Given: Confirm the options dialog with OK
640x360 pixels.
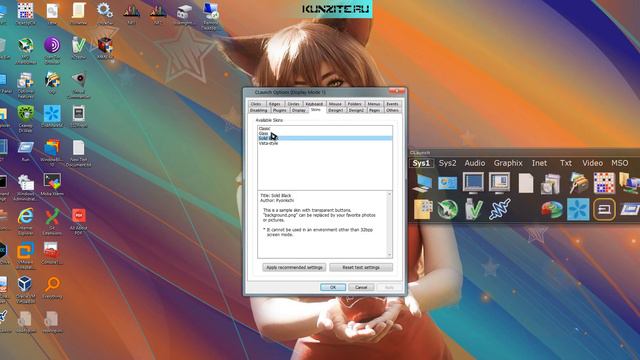Looking at the screenshot, I should click(333, 287).
